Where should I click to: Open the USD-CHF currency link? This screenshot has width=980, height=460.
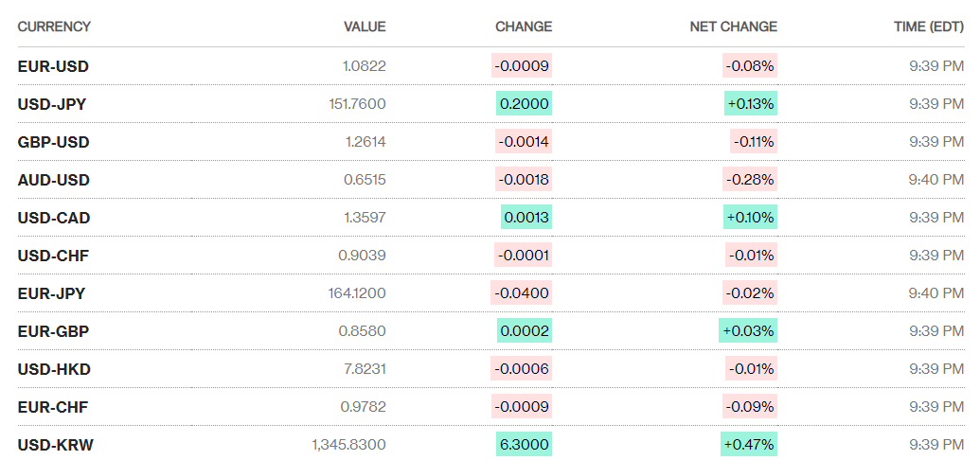[x=53, y=256]
